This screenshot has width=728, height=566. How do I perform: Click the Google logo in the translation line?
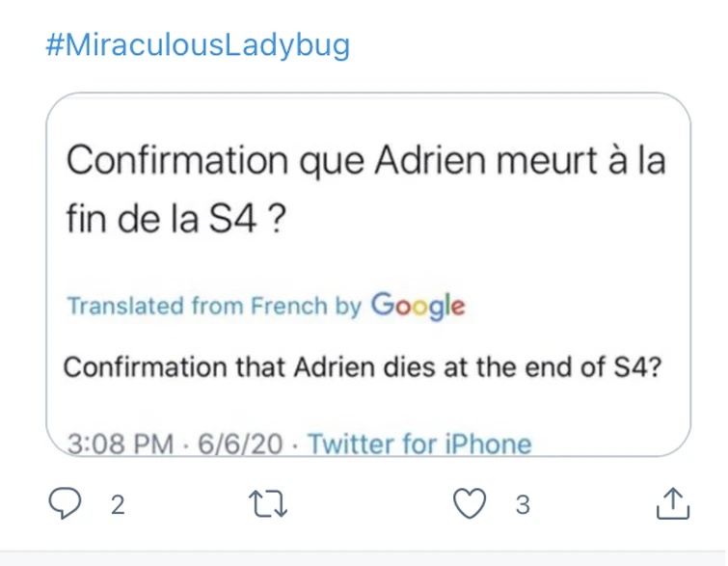pyautogui.click(x=418, y=306)
